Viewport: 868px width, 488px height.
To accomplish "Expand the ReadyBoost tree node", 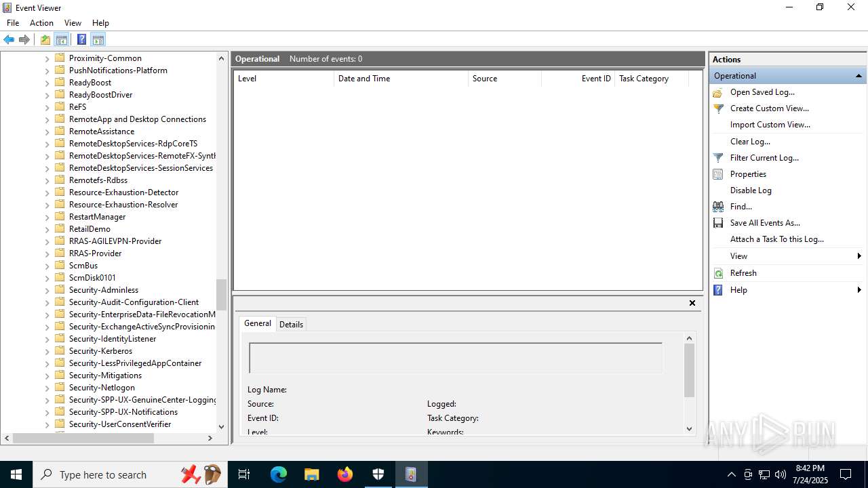I will tap(47, 83).
